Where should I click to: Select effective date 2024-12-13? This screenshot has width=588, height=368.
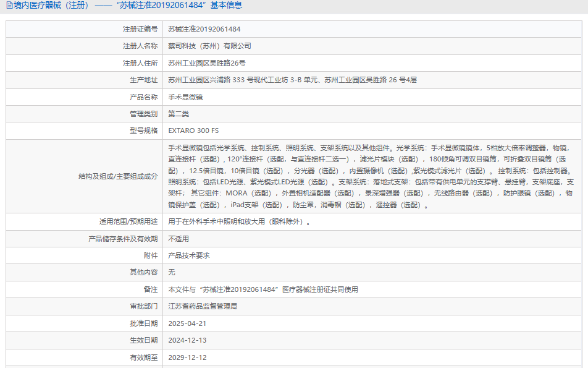(x=187, y=340)
